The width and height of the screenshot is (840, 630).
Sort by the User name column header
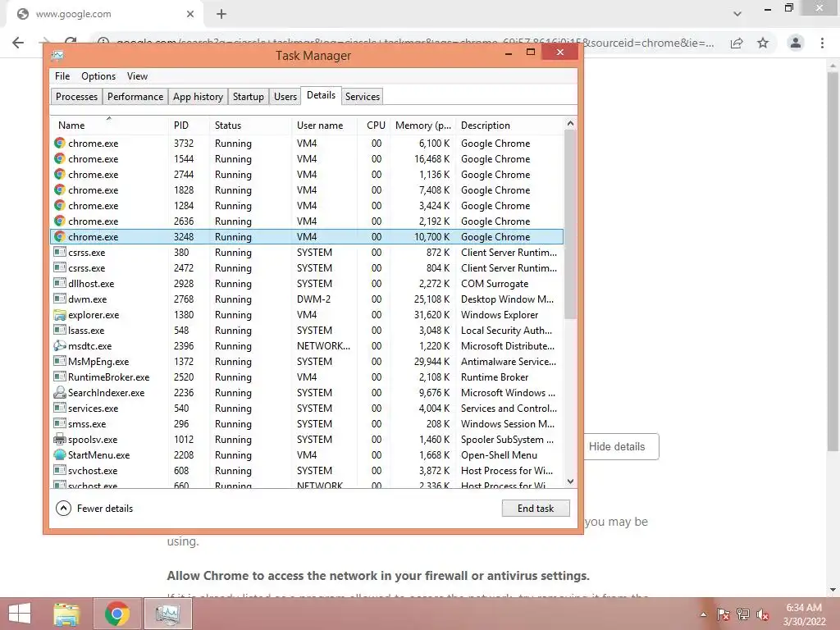pyautogui.click(x=324, y=125)
